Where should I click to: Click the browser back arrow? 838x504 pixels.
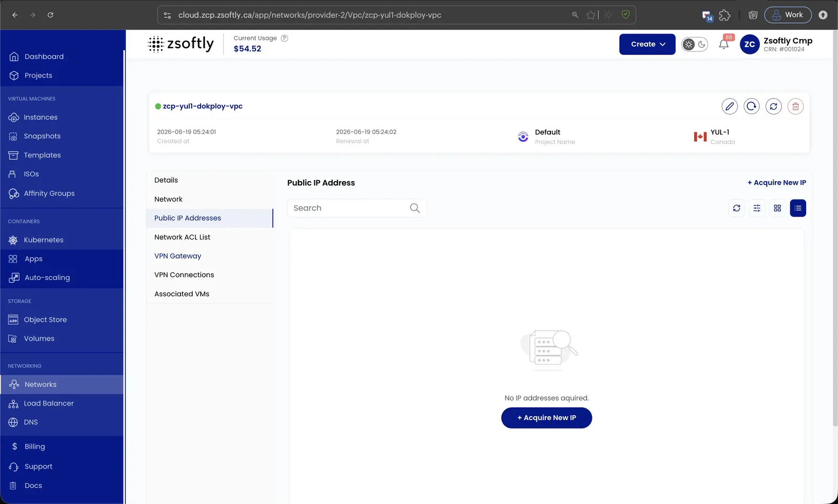[x=15, y=15]
